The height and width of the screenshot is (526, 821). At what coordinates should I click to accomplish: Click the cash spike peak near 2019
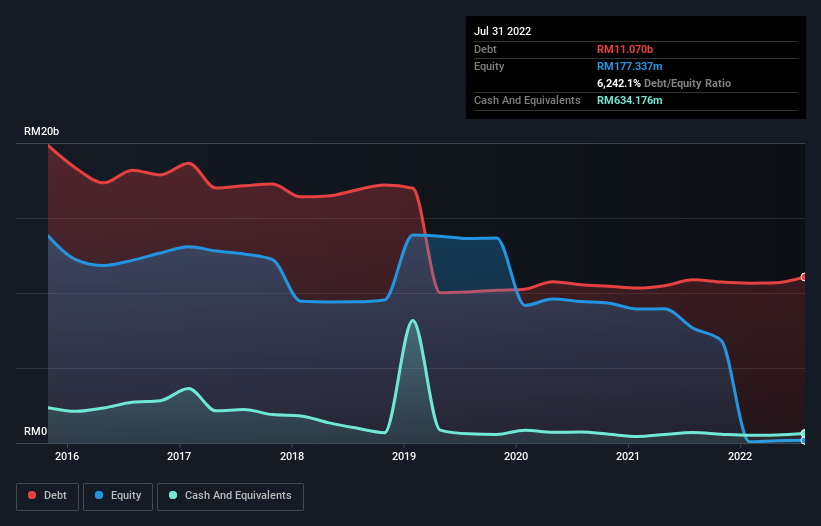tap(413, 320)
